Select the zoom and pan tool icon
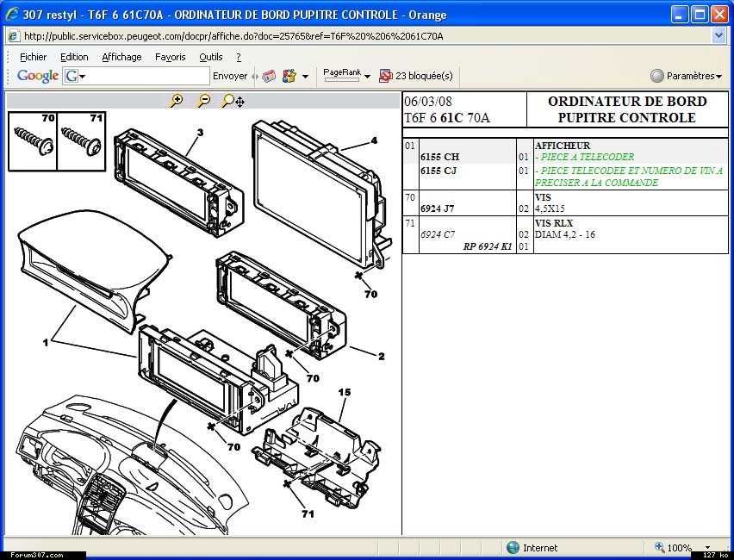Viewport: 734px width, 560px height. click(x=233, y=101)
